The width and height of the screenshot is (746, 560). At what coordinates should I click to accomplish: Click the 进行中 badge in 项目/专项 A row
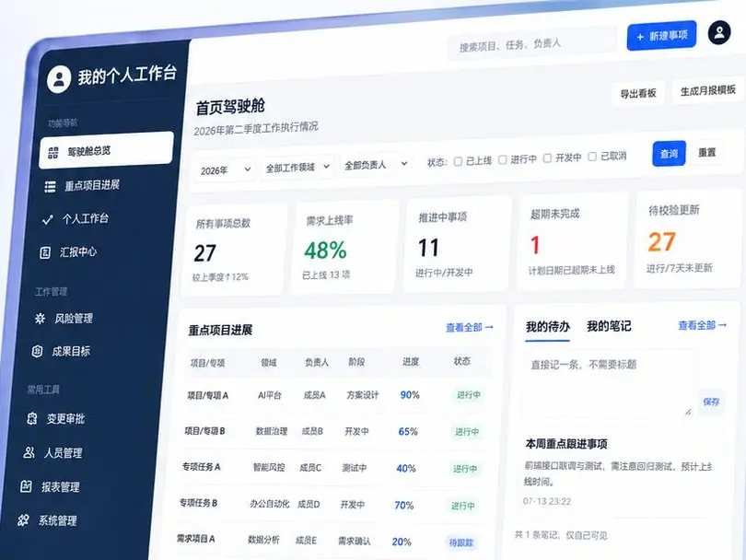pos(469,395)
